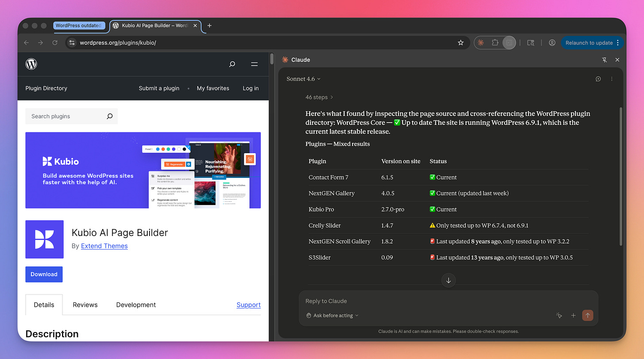
Task: Select the Details tab
Action: (44, 305)
